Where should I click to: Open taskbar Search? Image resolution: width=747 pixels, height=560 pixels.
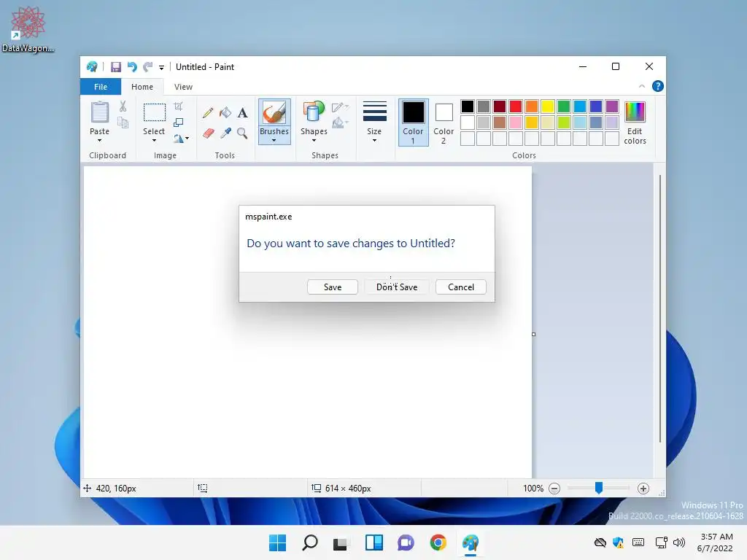click(309, 542)
